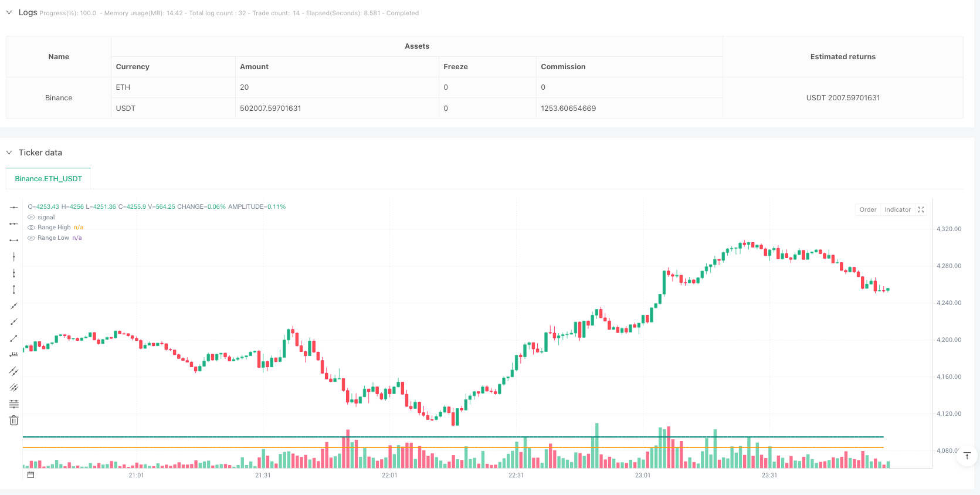Choose the Fibonacci retracement lines tool

click(13, 404)
